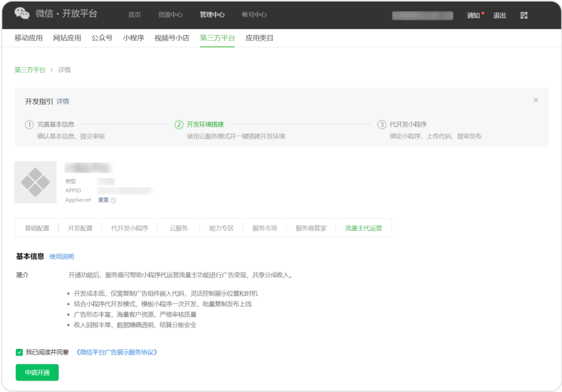Close the 开发指引 guide panel
This screenshot has height=392, width=562.
tap(536, 100)
